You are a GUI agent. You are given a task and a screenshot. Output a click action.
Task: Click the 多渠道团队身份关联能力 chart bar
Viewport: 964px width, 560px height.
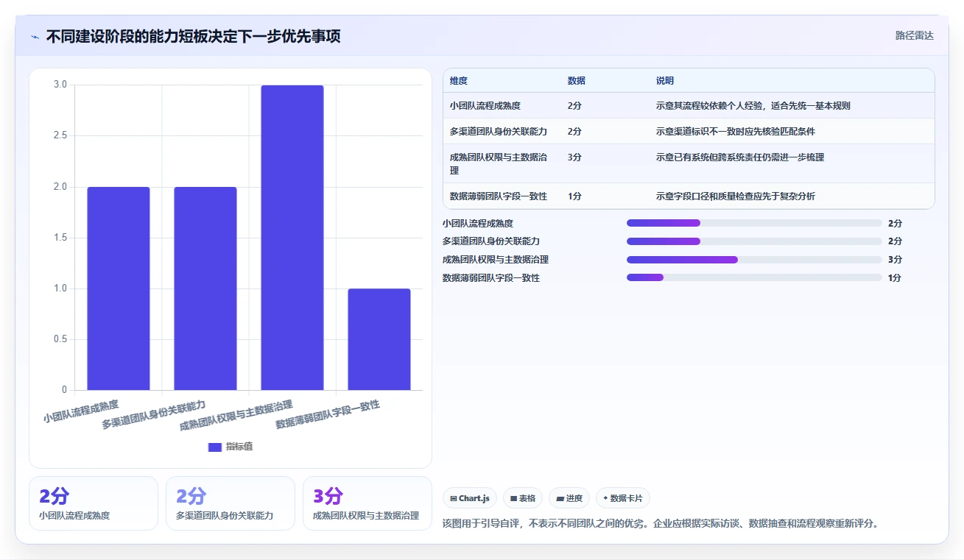point(205,288)
